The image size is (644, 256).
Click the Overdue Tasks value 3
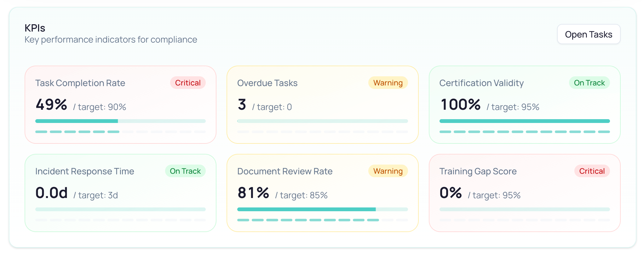(242, 105)
